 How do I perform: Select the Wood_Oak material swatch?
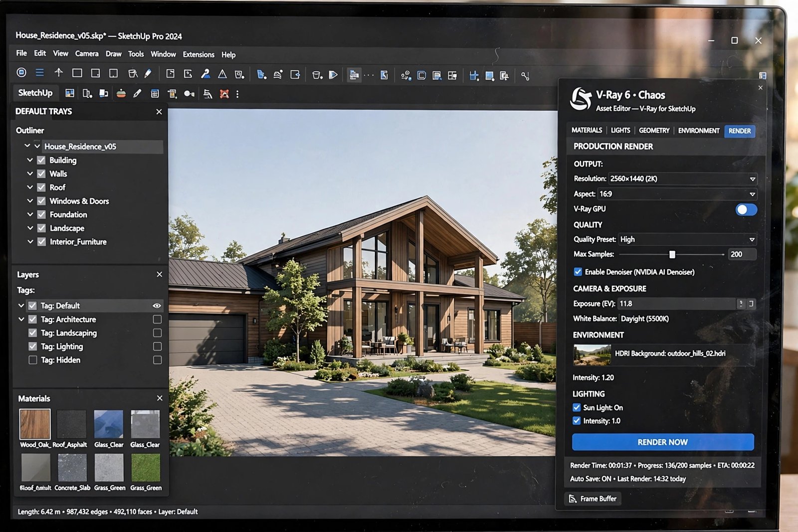pyautogui.click(x=35, y=424)
